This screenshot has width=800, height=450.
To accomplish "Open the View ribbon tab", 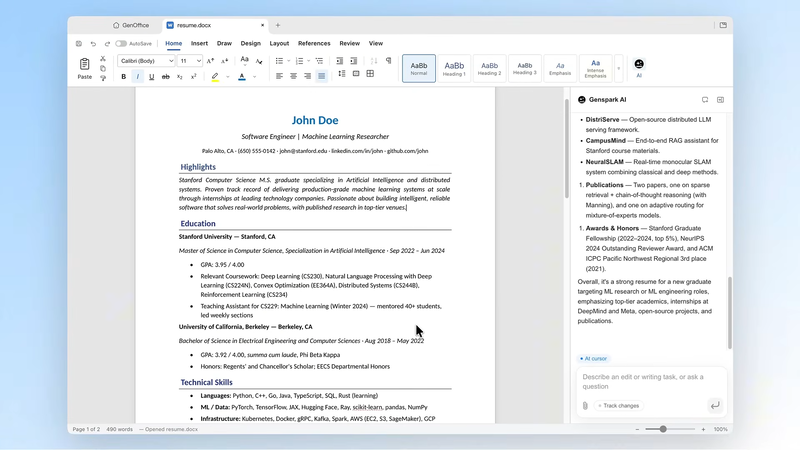I will coord(376,43).
